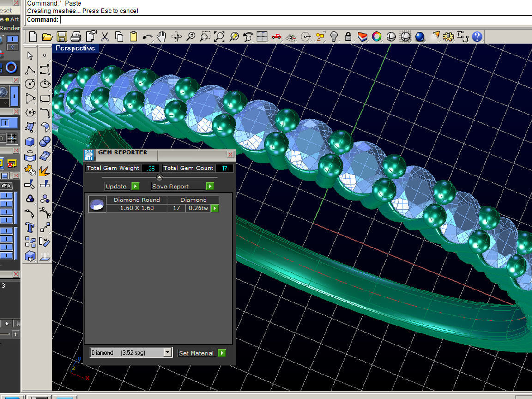
Task: Select the Box solid tool
Action: click(x=30, y=141)
